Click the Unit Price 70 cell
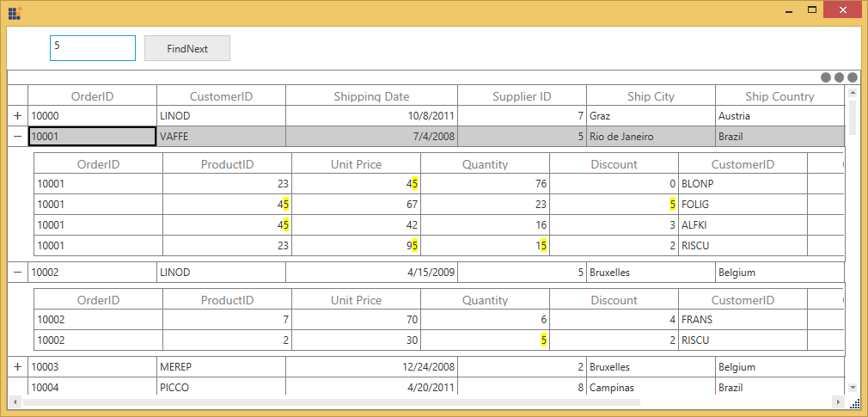Screen dimensions: 868x417 pyautogui.click(x=356, y=320)
